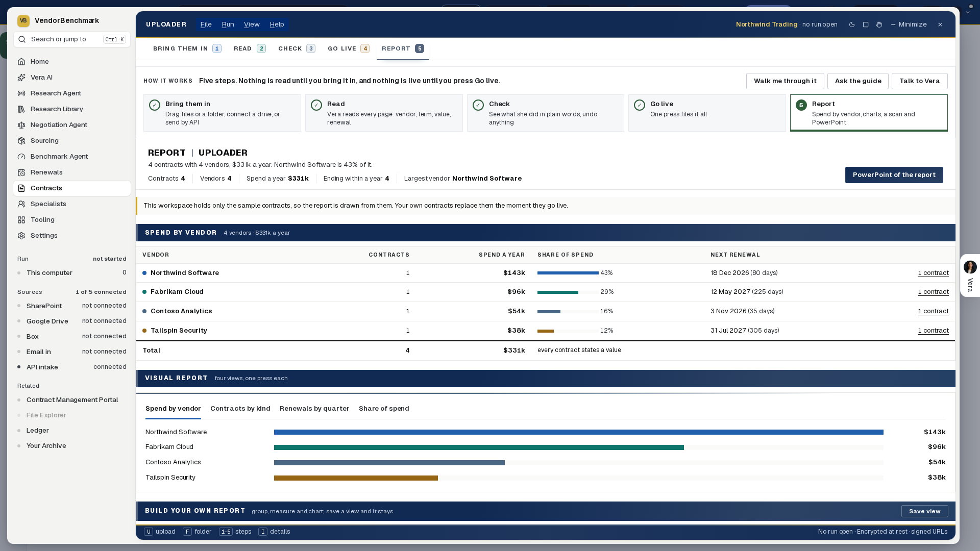
Task: Click the Search or jump to field
Action: 72,39
